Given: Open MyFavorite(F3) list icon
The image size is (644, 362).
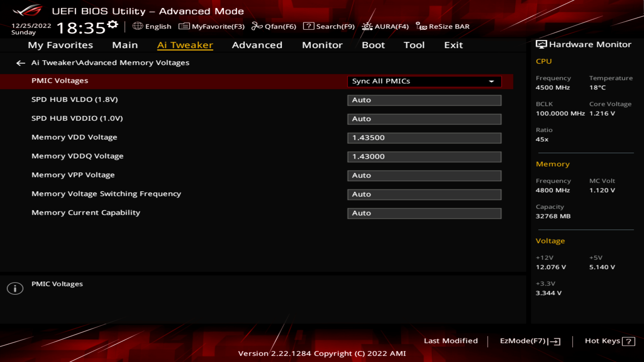Looking at the screenshot, I should [184, 26].
